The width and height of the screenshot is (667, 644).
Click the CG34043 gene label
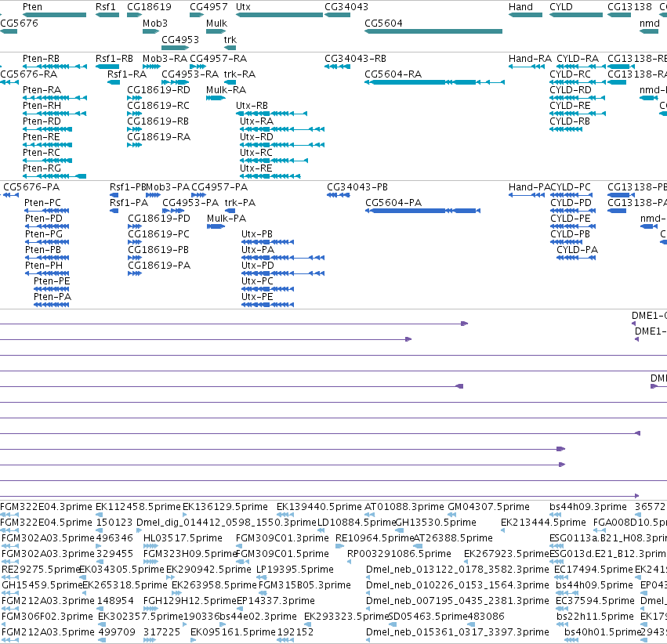(x=346, y=7)
